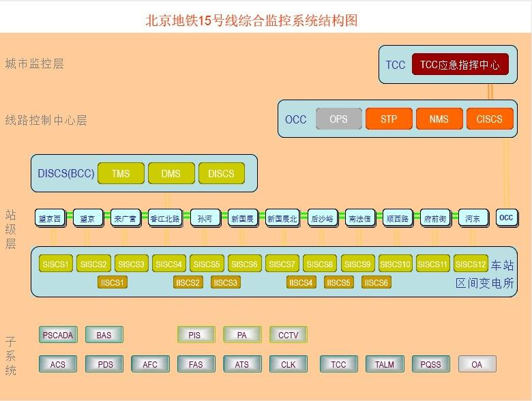Open the SISCS6 block
Image resolution: width=532 pixels, height=401 pixels.
coord(245,264)
